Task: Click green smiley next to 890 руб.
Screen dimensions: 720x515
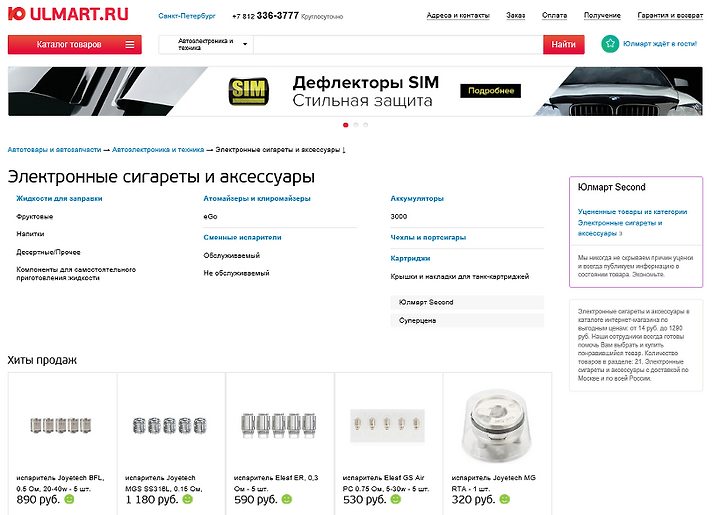Action: 69,499
